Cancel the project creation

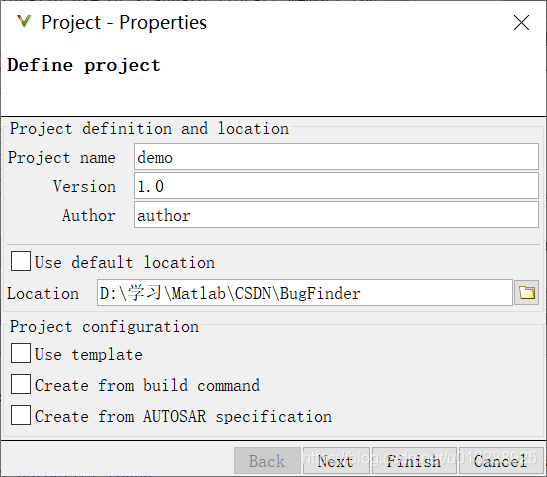pos(501,461)
